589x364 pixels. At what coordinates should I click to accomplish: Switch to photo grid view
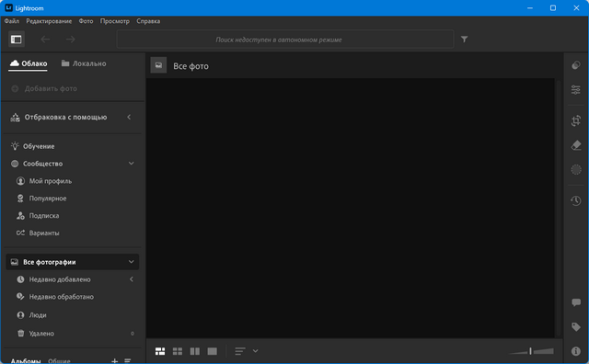[160, 351]
